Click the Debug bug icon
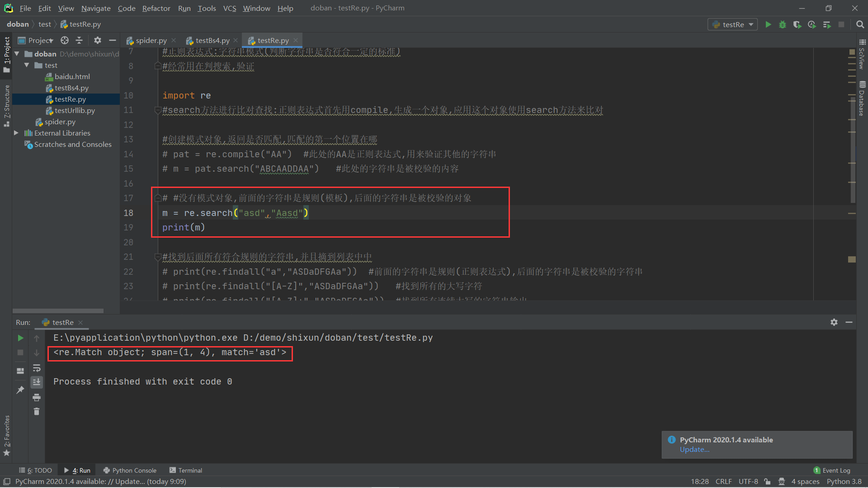 point(783,25)
